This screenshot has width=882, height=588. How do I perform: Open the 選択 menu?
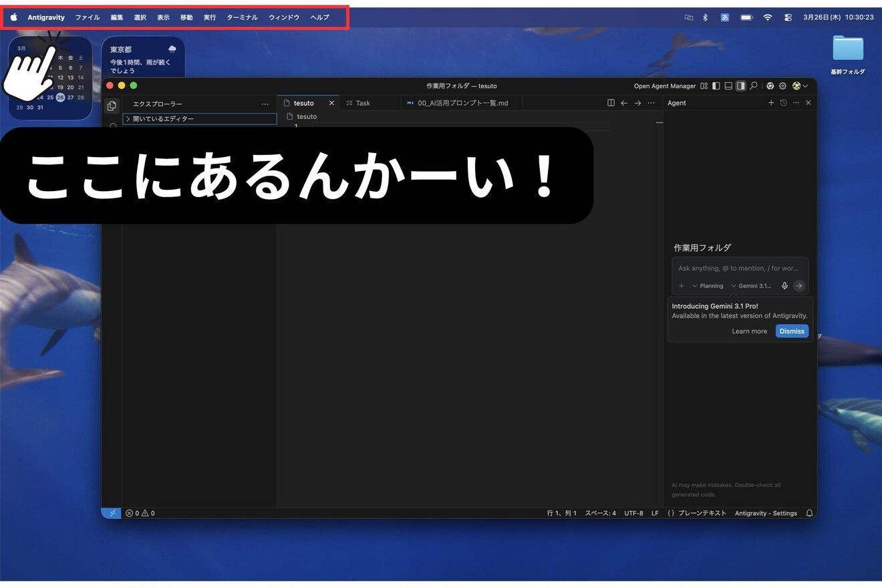point(140,17)
